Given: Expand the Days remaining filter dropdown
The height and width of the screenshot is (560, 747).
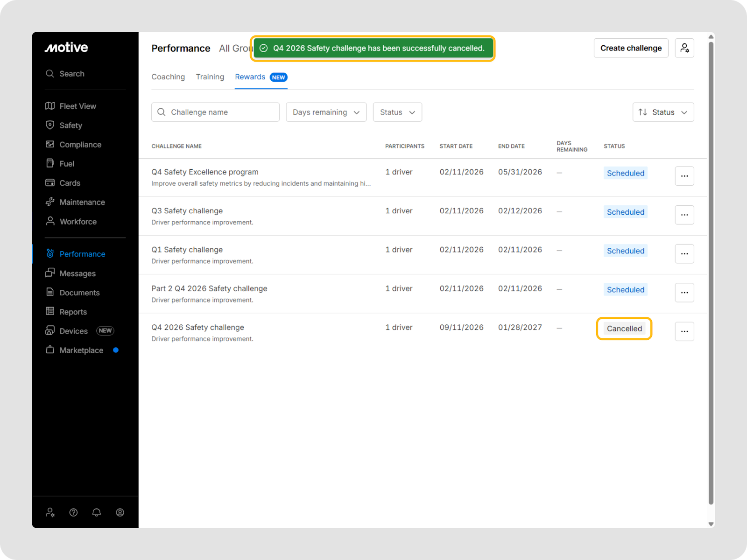Looking at the screenshot, I should 326,112.
